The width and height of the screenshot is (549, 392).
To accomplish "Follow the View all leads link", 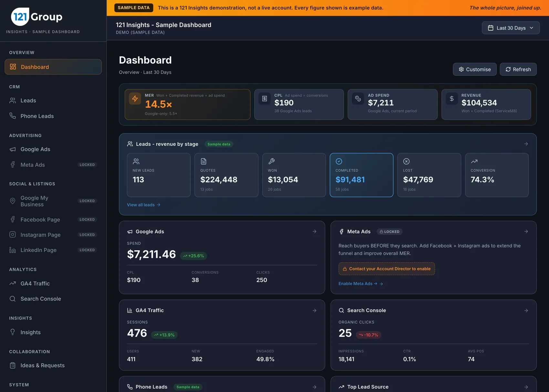I will [144, 205].
